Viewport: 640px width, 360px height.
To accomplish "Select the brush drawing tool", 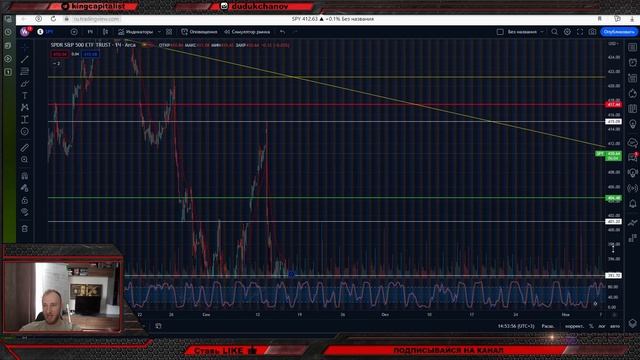I will 24,83.
